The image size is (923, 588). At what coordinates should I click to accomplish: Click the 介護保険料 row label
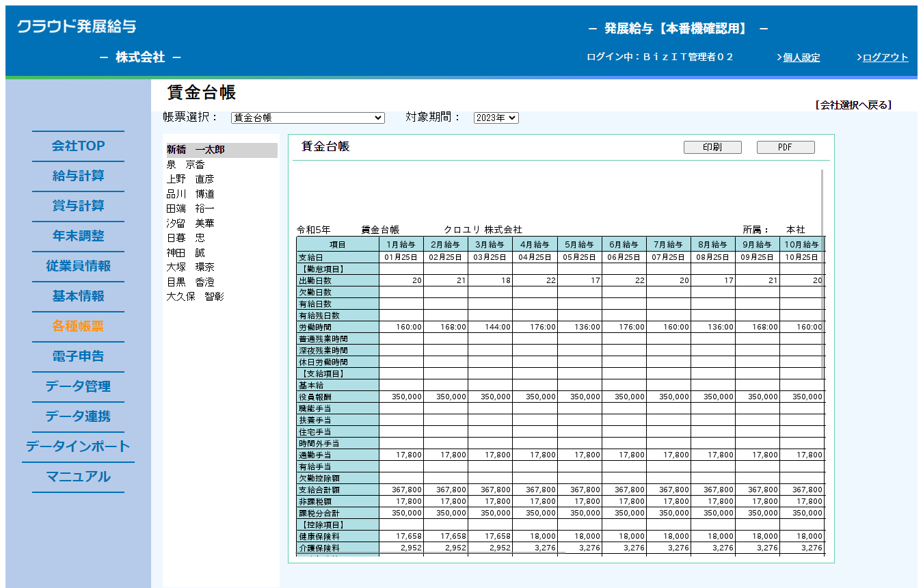coord(338,548)
